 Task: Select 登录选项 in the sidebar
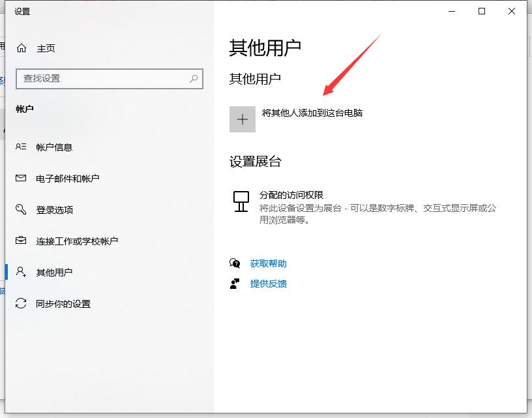click(x=55, y=209)
